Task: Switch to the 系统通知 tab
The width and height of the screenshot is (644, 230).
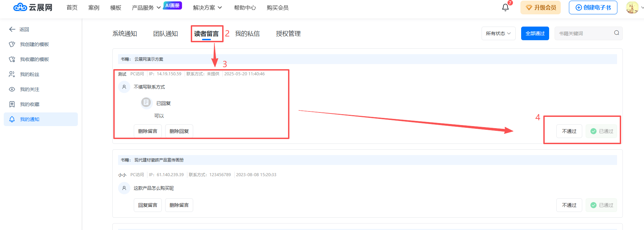Action: pyautogui.click(x=125, y=34)
